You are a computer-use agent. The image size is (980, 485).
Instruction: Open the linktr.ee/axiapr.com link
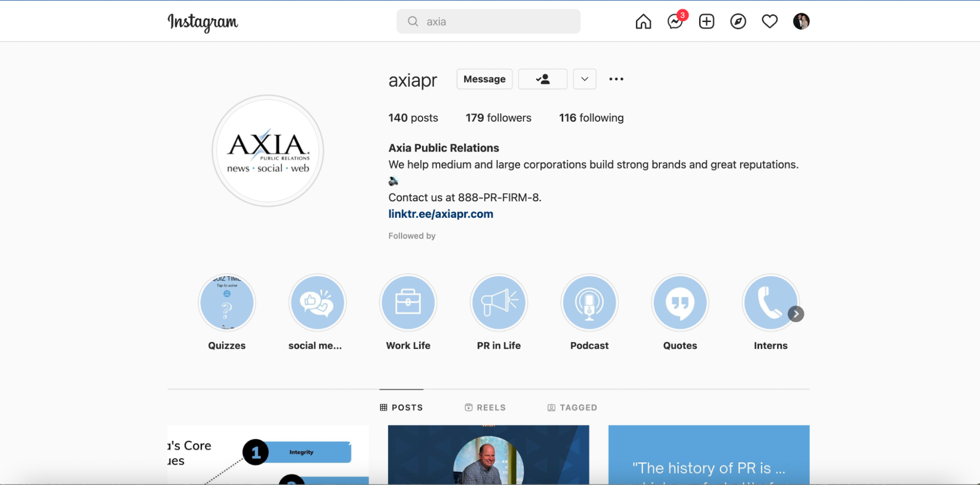[x=440, y=214]
